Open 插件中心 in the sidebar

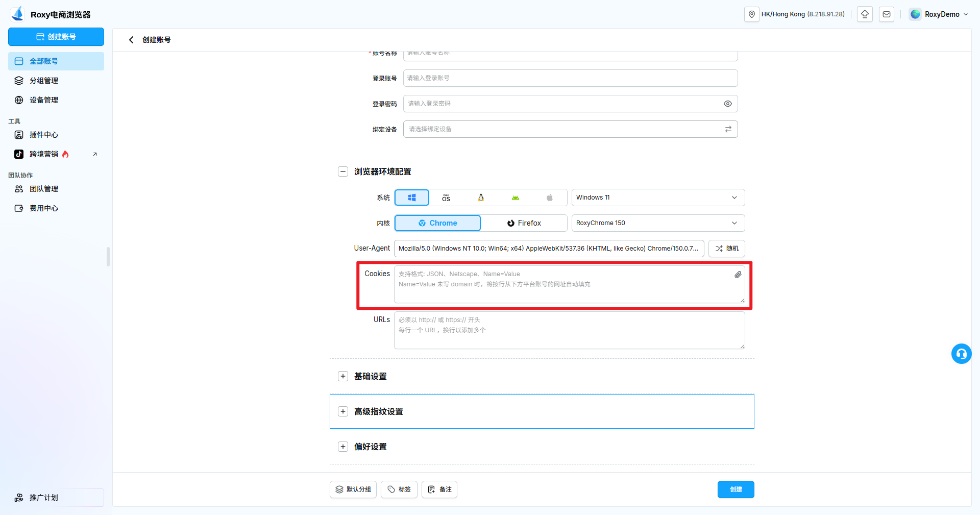[56, 135]
